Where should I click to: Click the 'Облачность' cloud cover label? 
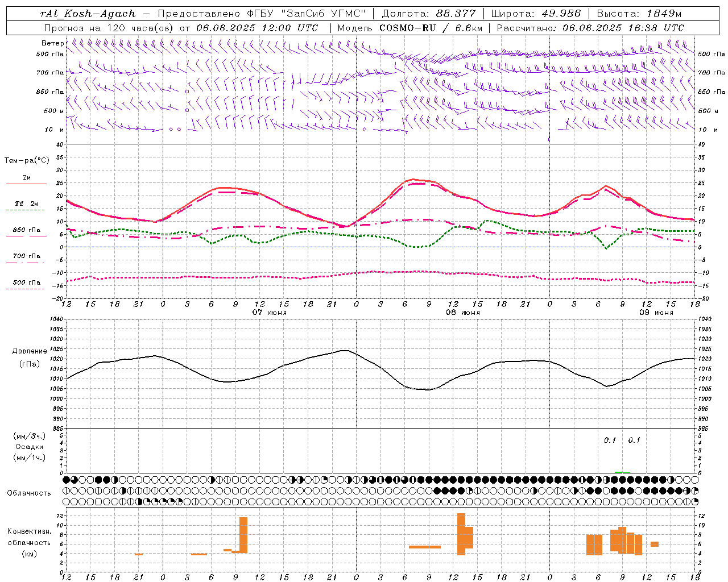[29, 493]
